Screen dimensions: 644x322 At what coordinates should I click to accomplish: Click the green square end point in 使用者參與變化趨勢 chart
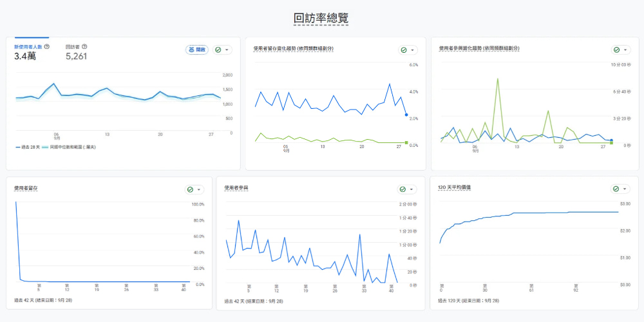pos(611,142)
